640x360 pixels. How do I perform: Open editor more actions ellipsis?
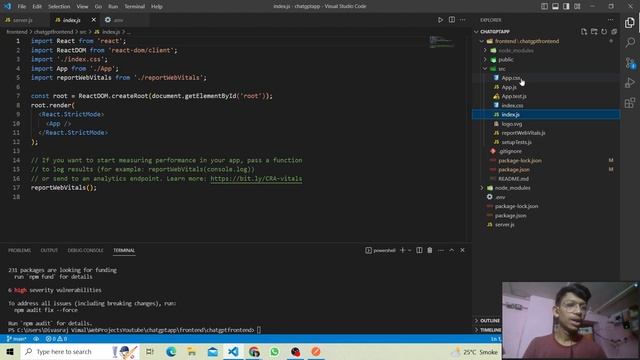pos(462,20)
